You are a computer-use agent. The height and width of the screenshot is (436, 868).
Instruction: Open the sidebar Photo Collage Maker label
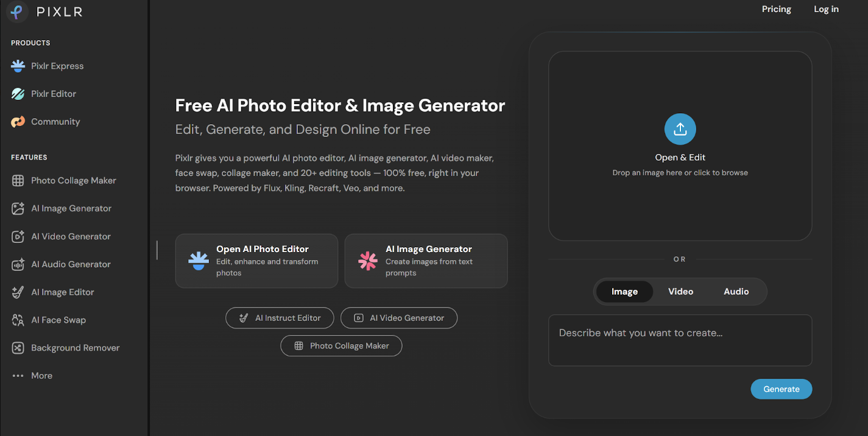pyautogui.click(x=74, y=180)
